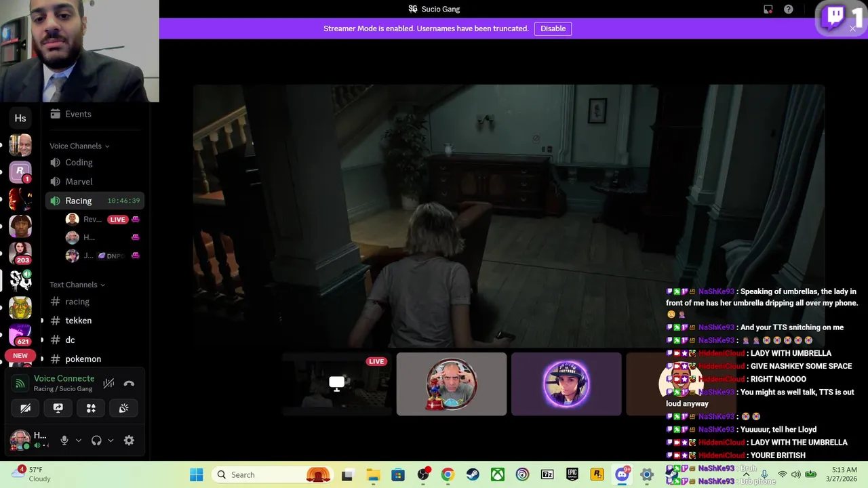Open the inbox icon in title bar
Image resolution: width=868 pixels, height=488 pixels.
tap(768, 9)
